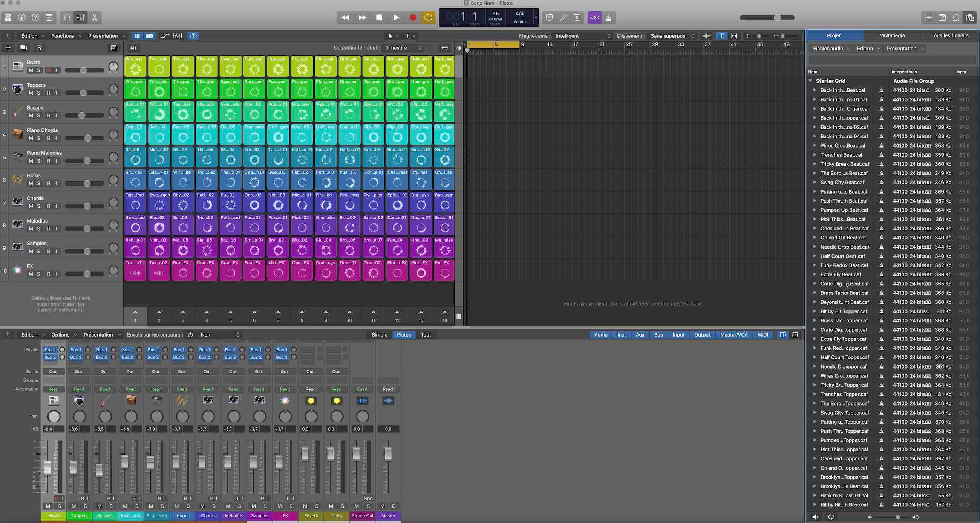980x523 pixels.
Task: Open Quantifier le début 1 mesure menu
Action: click(x=404, y=48)
